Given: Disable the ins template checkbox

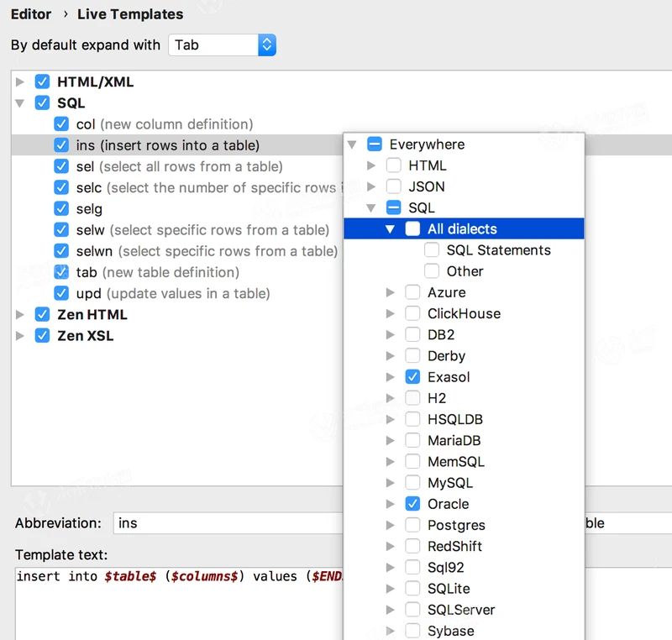Looking at the screenshot, I should click(61, 145).
